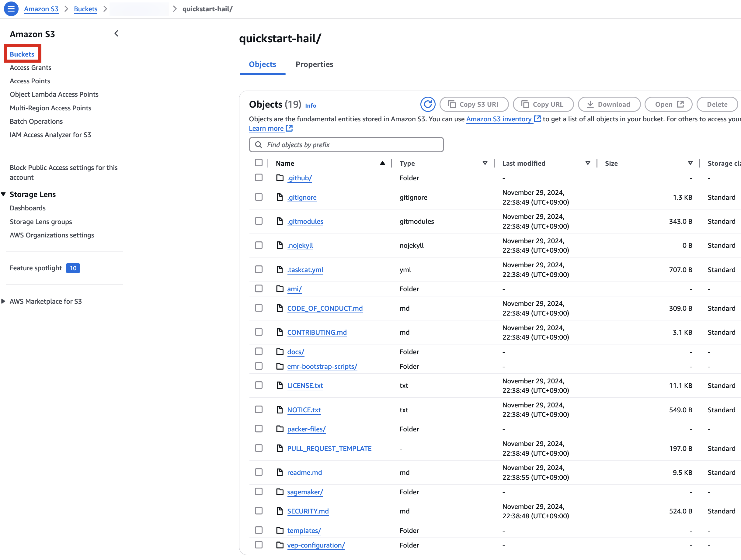Click the ami/ folder icon
Image resolution: width=741 pixels, height=560 pixels.
280,289
